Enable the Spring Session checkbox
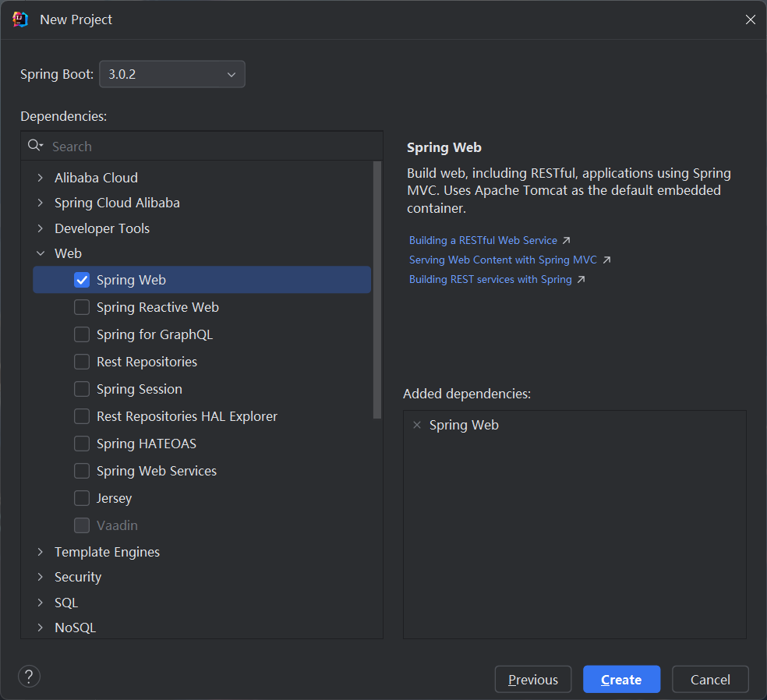 82,390
